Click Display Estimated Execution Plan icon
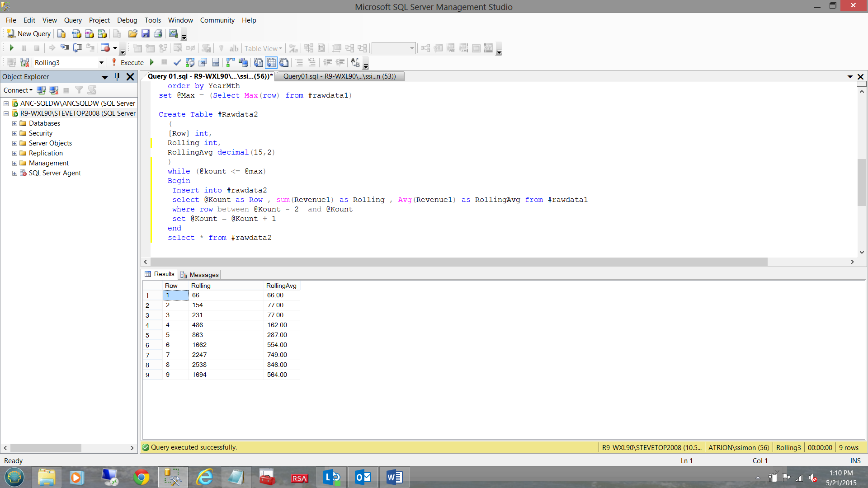Screen dimensions: 868x488 click(190, 62)
